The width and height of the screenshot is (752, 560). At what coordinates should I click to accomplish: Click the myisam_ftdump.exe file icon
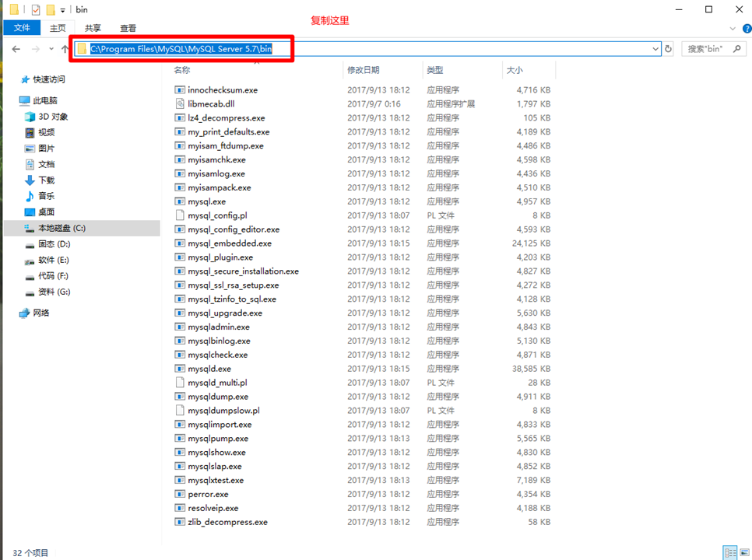(180, 145)
